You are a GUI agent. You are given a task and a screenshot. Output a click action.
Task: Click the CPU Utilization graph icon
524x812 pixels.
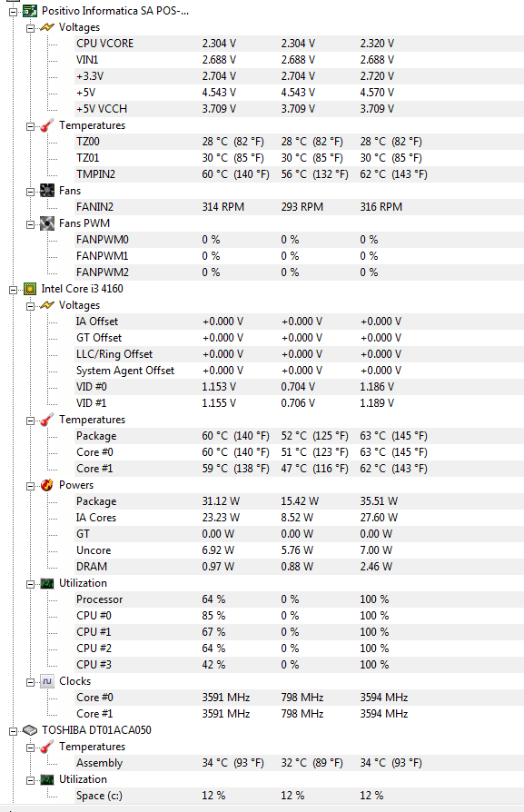point(47,583)
